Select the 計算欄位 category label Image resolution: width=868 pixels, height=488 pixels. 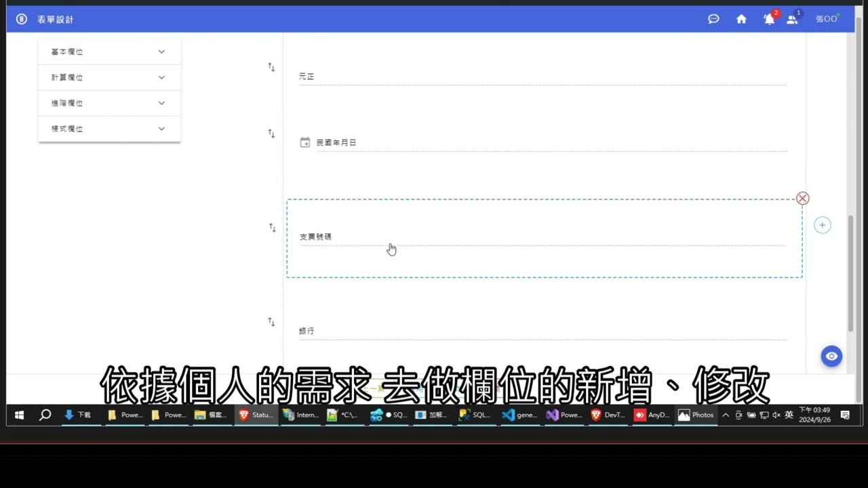point(67,77)
